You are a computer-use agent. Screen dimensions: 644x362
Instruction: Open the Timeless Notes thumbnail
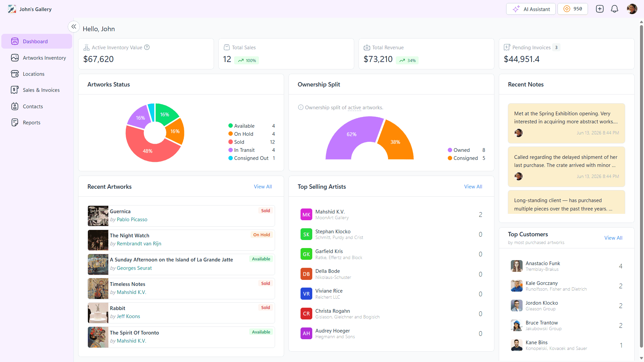(98, 289)
